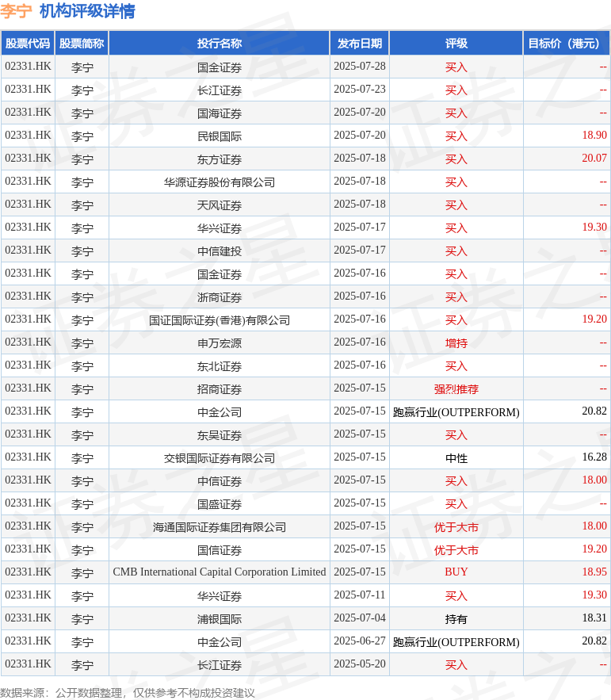
Task: Click the 股票简称 column header
Action: point(82,44)
